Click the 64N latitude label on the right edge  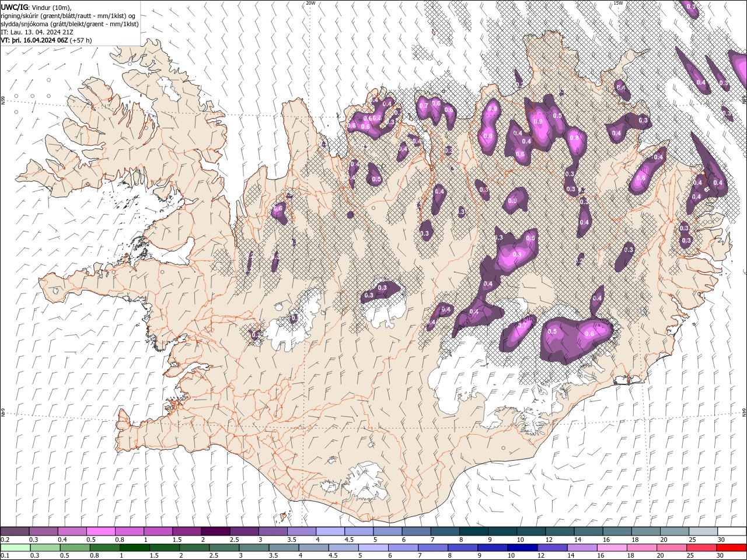coord(744,412)
